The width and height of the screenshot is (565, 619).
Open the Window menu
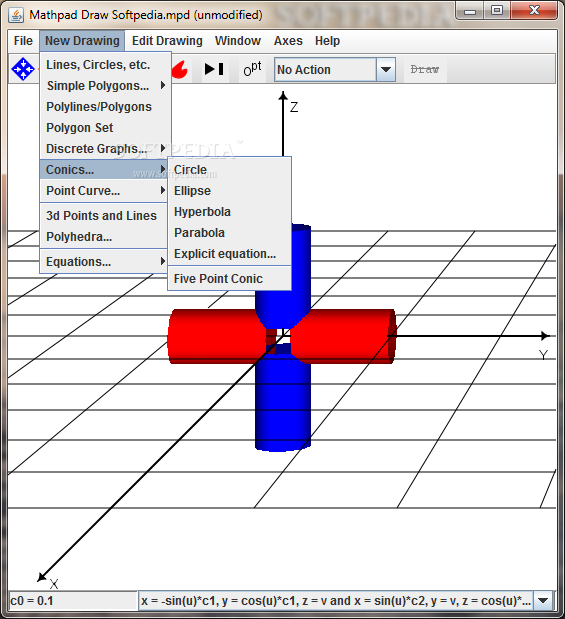[238, 41]
